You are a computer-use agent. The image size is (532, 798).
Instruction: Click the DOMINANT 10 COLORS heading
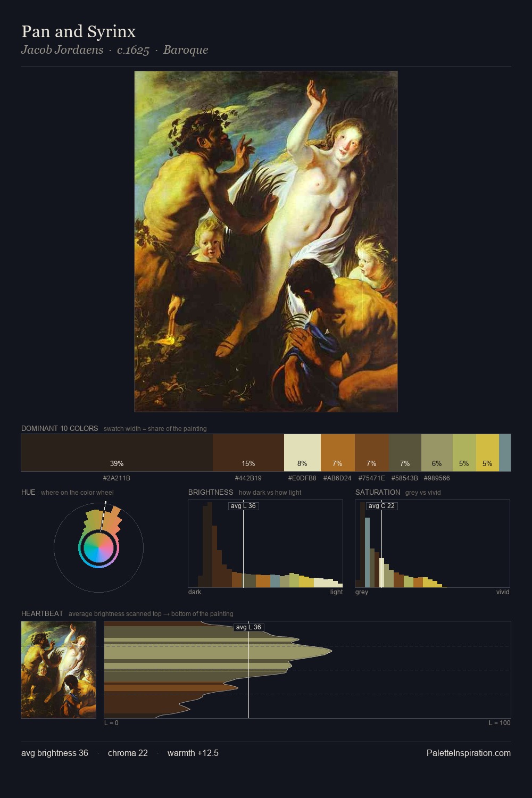tap(60, 428)
